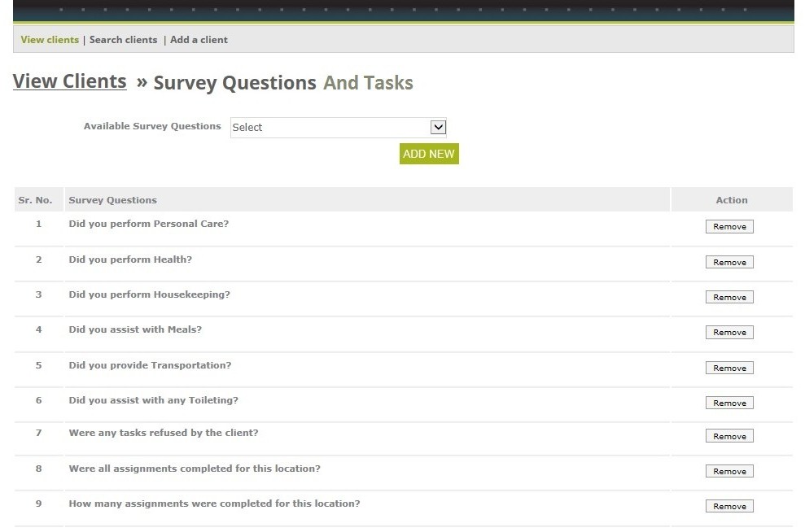Image resolution: width=805 pixels, height=532 pixels.
Task: Click the Action column header
Action: tap(731, 200)
